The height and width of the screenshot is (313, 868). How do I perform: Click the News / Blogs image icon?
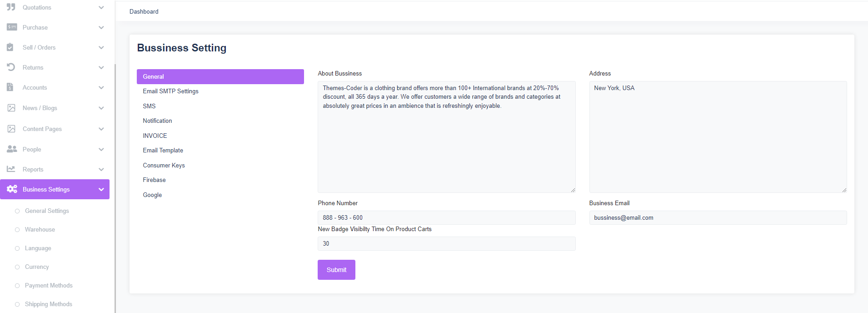11,107
